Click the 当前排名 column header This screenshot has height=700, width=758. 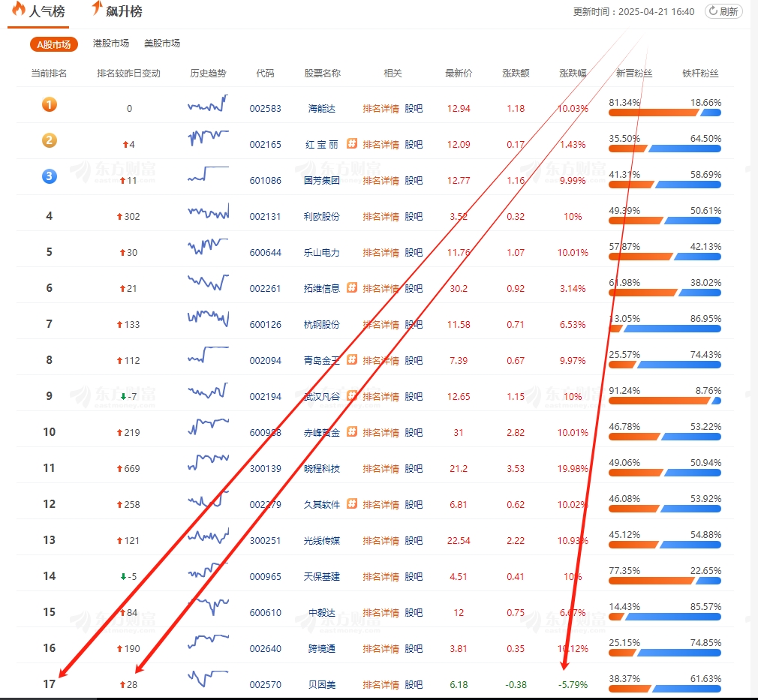[x=49, y=74]
